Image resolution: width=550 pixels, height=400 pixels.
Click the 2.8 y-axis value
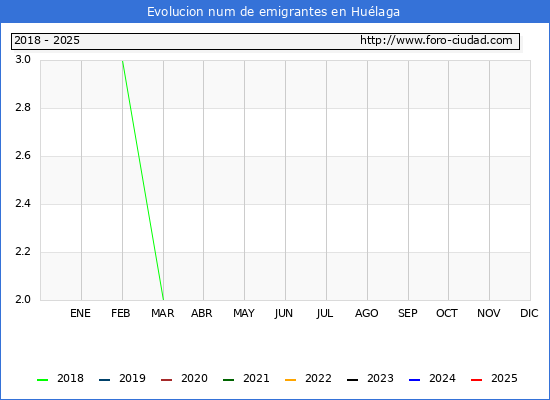[x=23, y=108]
